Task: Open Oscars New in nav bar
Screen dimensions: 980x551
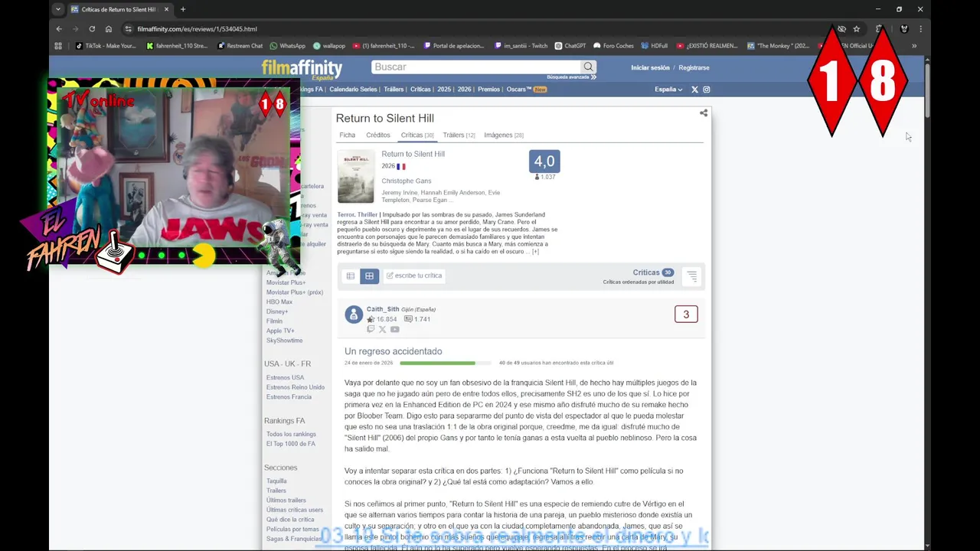Action: [527, 90]
